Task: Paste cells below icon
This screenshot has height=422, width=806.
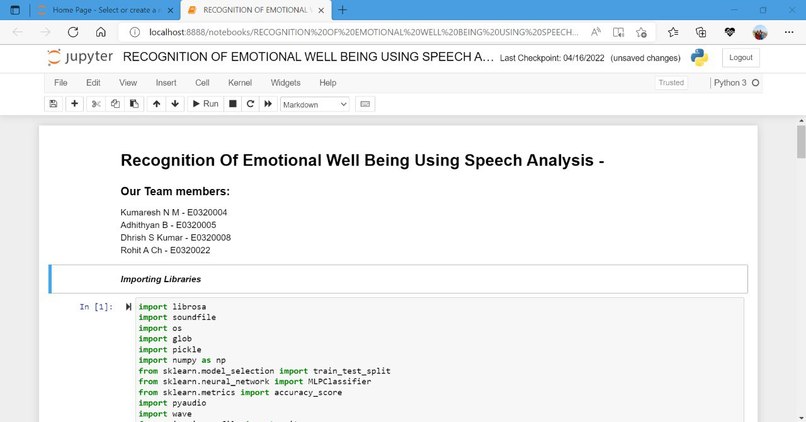Action: point(134,104)
